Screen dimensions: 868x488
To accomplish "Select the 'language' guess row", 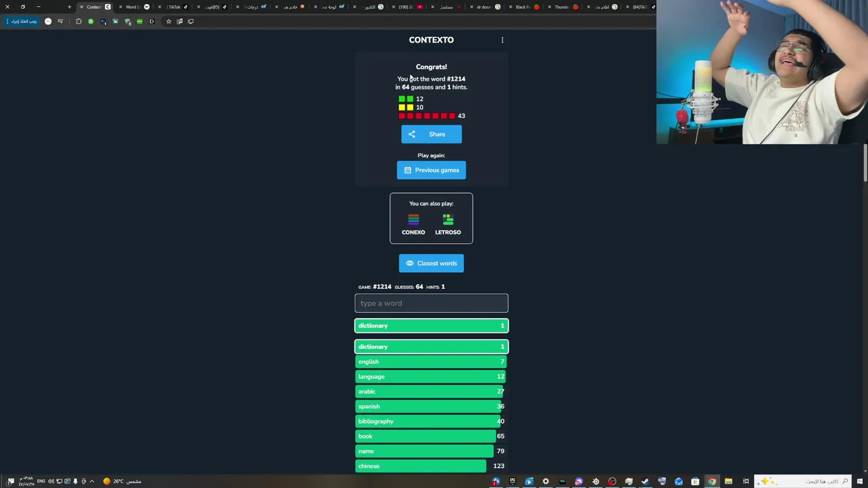I will pyautogui.click(x=431, y=376).
